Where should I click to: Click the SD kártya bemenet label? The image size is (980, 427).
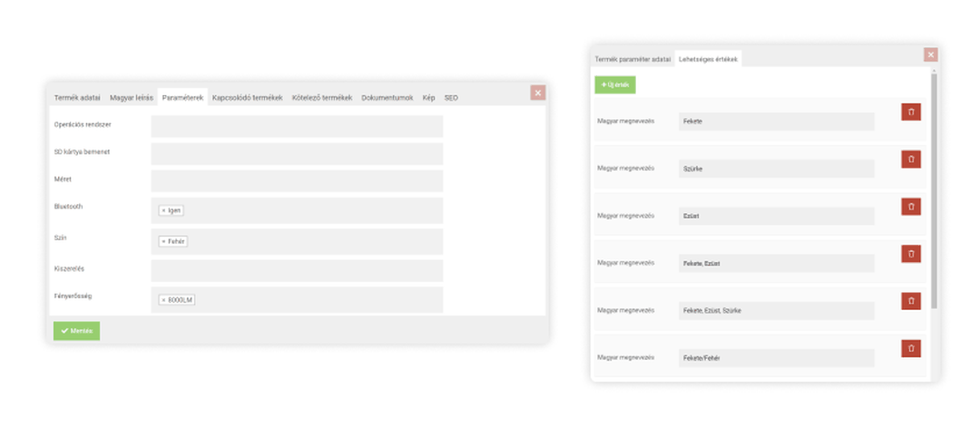pos(82,151)
